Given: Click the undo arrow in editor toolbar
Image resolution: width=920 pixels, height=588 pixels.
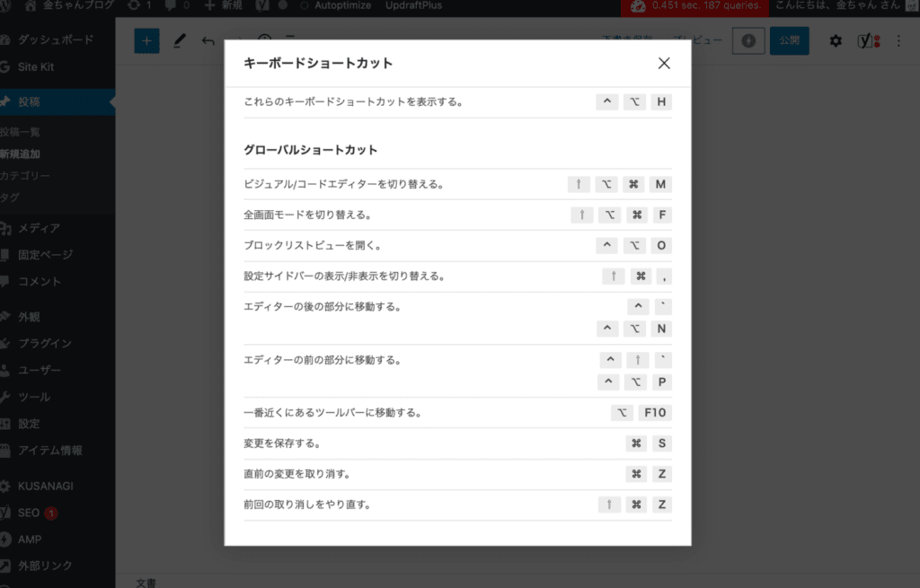Looking at the screenshot, I should pos(208,41).
